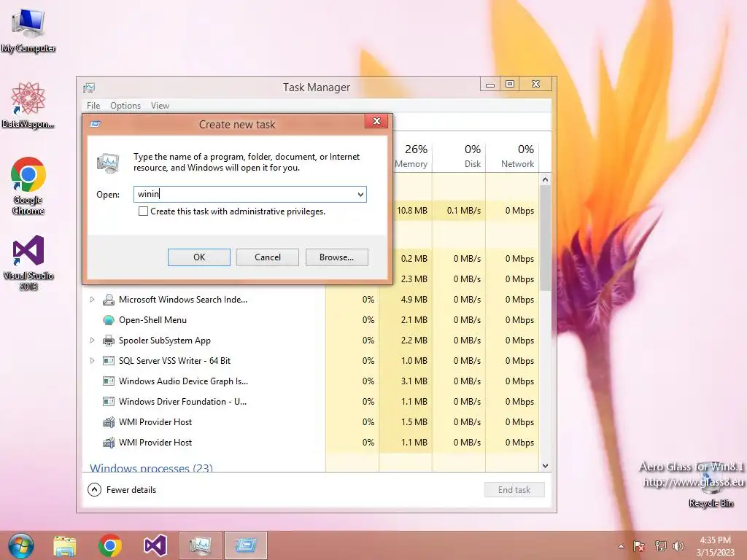The width and height of the screenshot is (747, 560).
Task: Switch to Task Manager taskbar button
Action: [x=201, y=545]
